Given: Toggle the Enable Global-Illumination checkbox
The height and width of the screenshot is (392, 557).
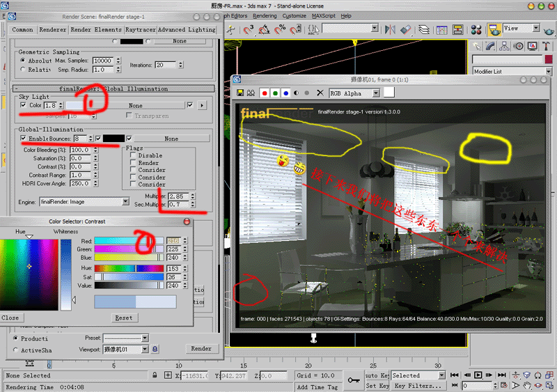Looking at the screenshot, I should [23, 138].
